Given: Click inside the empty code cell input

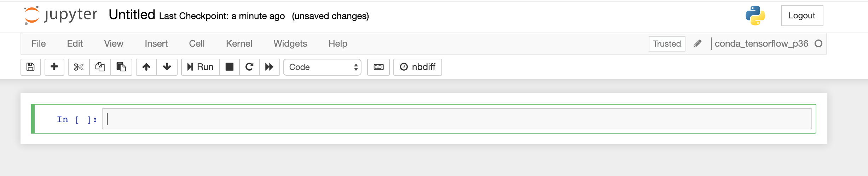Looking at the screenshot, I should (x=457, y=119).
